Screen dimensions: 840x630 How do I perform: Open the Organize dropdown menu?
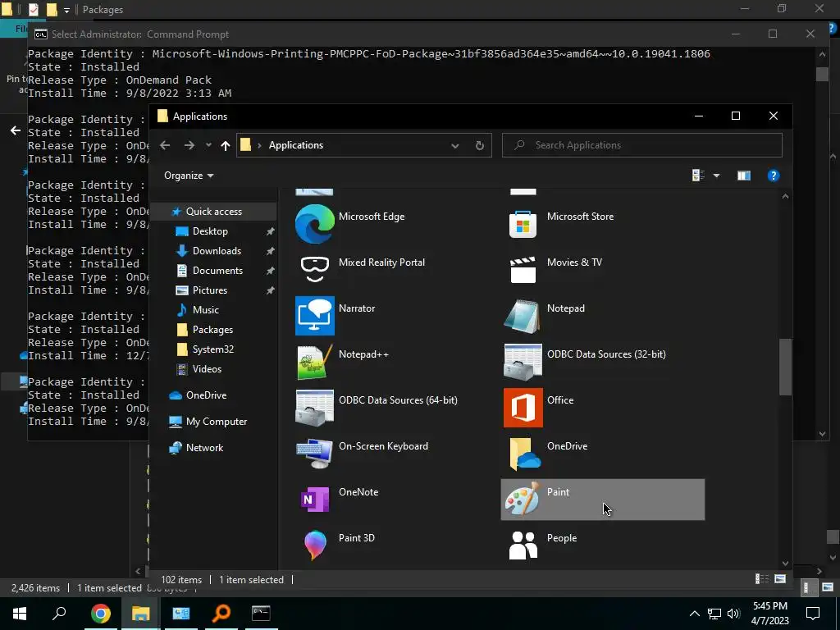[x=189, y=176]
